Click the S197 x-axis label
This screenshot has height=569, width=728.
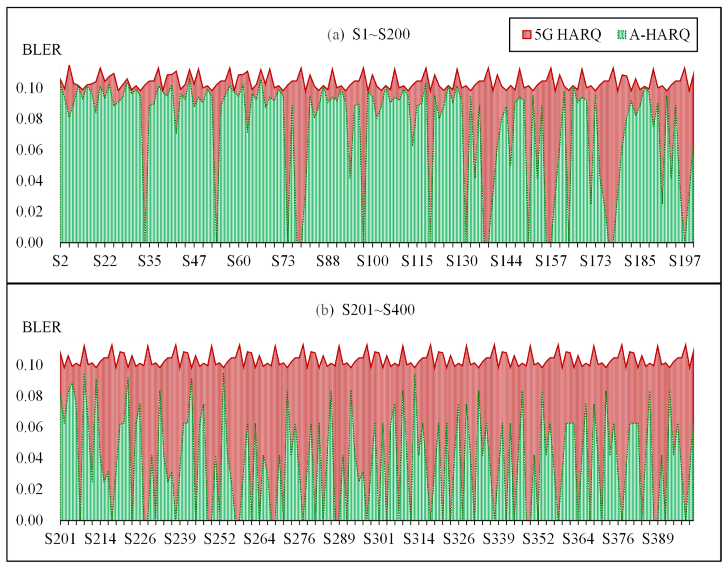coord(684,261)
